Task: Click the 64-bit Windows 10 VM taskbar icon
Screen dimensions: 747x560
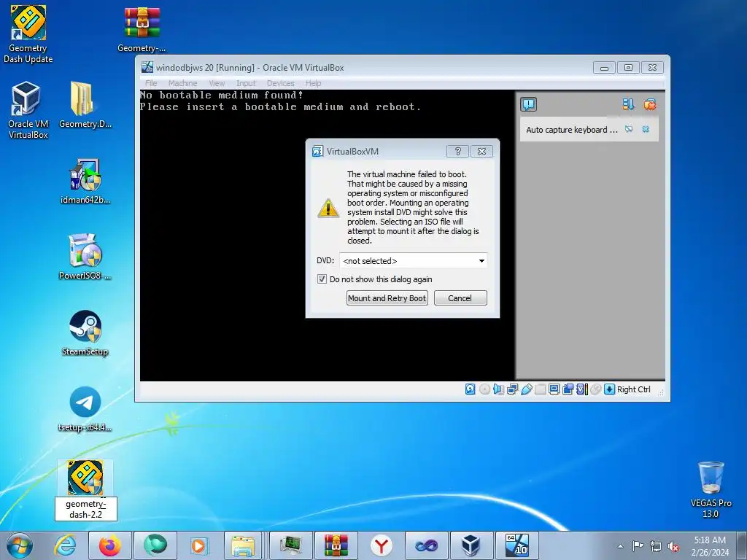Action: click(x=517, y=545)
